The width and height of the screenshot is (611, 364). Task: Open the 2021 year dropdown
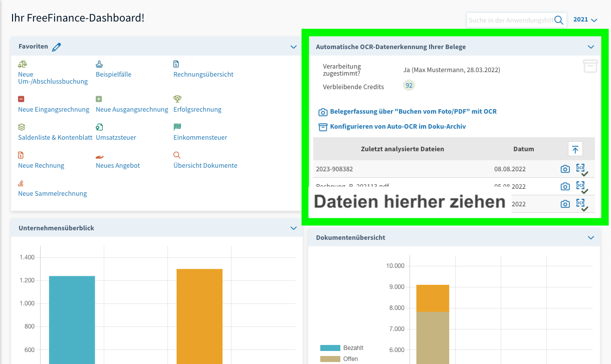coord(585,20)
